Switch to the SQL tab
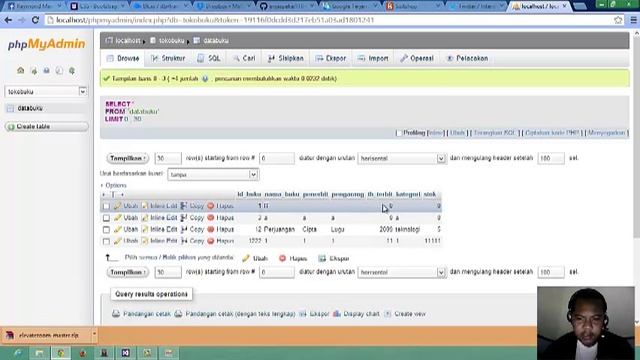Image resolution: width=640 pixels, height=360 pixels. 209,58
